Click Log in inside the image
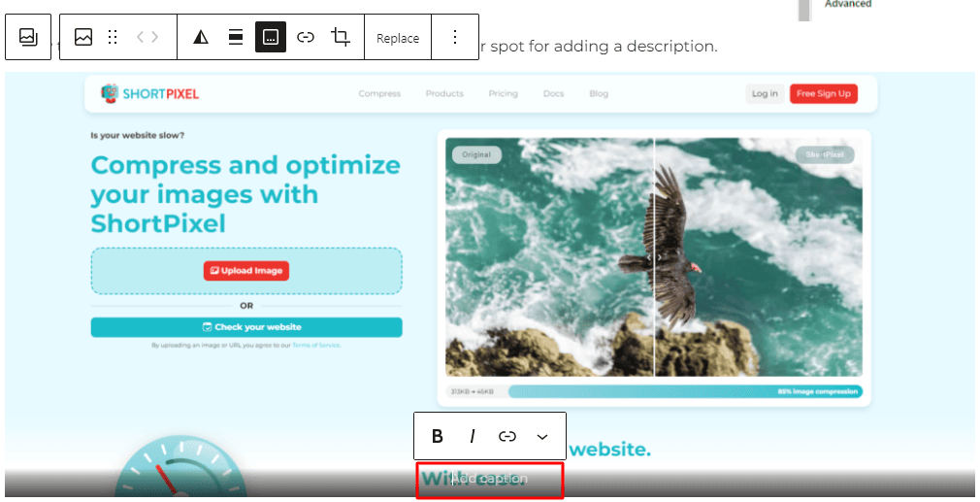The image size is (980, 502). [765, 94]
